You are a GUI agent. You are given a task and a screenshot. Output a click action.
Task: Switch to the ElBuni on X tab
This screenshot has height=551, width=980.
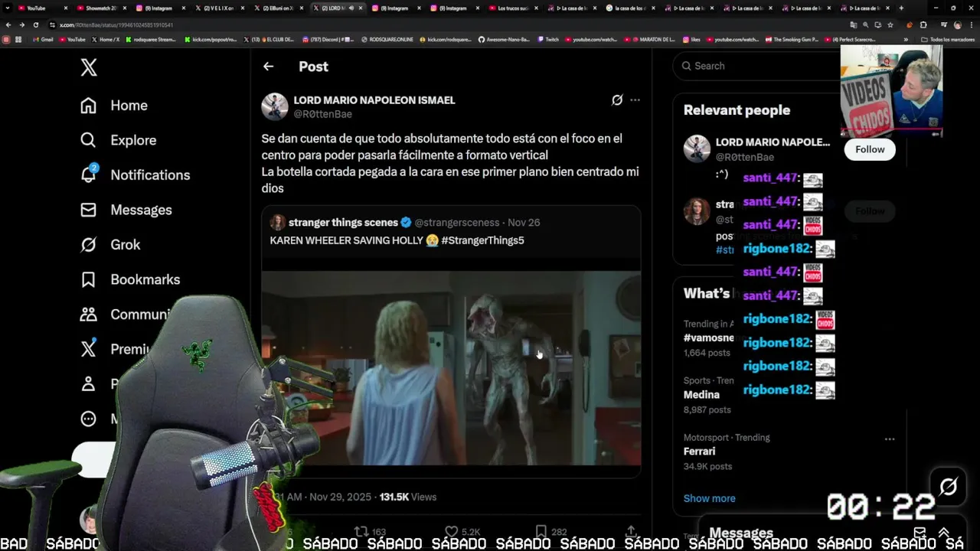point(277,8)
